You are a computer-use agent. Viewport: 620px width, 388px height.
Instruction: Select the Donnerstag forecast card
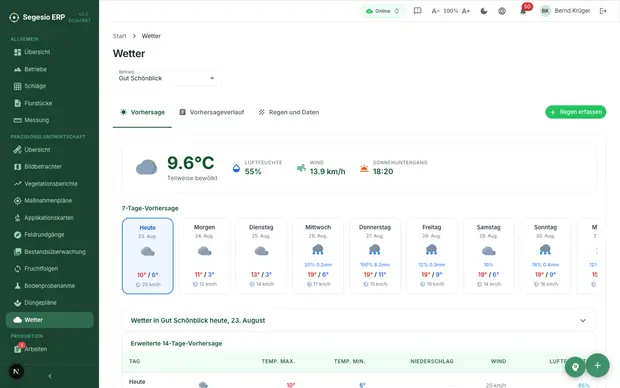[375, 256]
